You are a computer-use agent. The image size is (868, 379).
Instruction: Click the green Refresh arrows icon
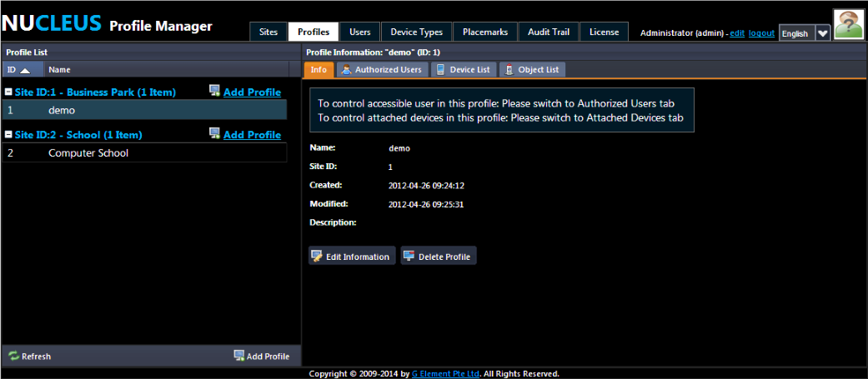pyautogui.click(x=14, y=357)
